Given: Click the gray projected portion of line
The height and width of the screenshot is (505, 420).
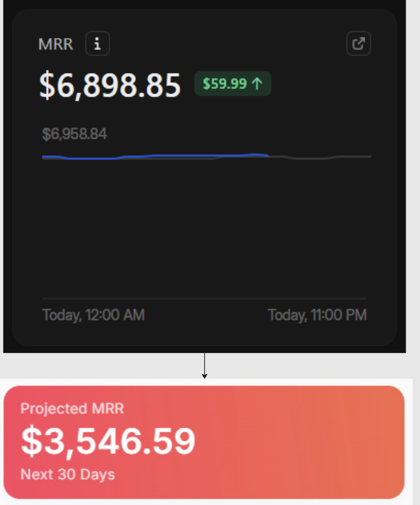Looking at the screenshot, I should 320,158.
